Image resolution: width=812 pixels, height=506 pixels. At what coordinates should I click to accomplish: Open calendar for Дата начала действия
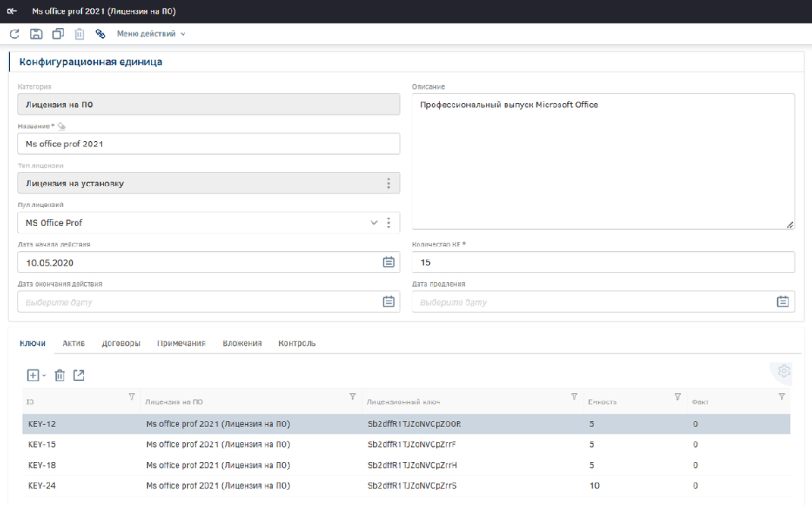coord(388,262)
